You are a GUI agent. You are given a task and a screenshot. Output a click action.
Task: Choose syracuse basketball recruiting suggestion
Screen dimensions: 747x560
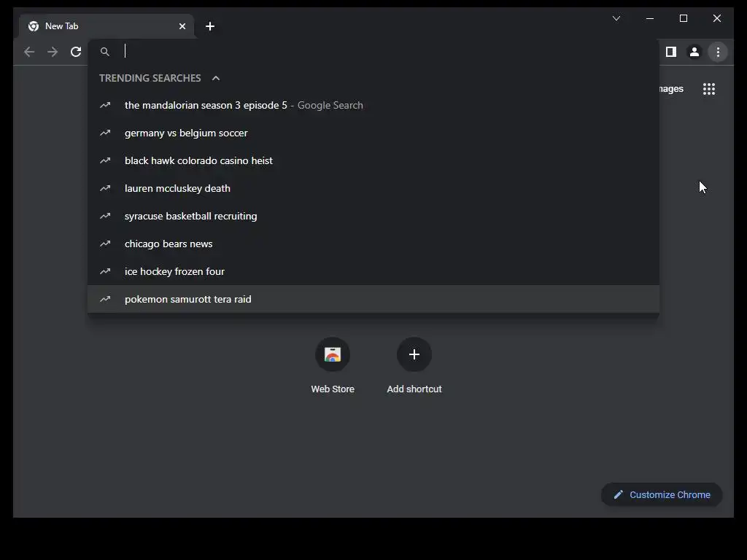373,216
